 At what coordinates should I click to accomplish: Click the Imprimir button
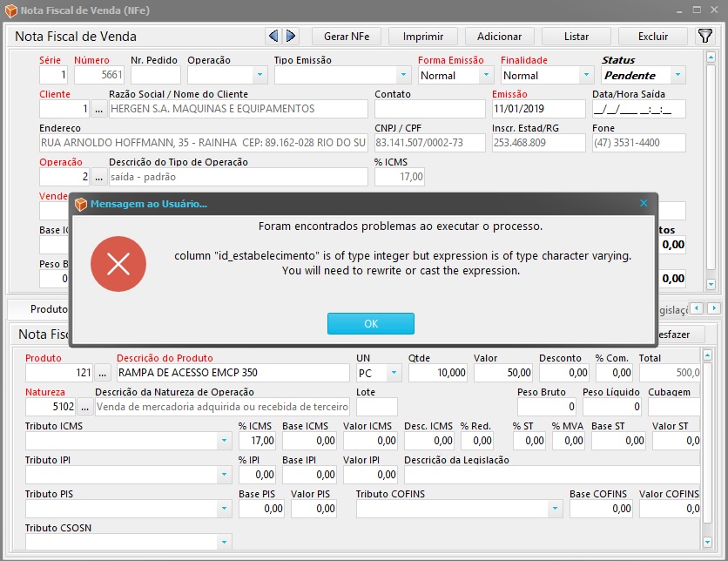423,37
